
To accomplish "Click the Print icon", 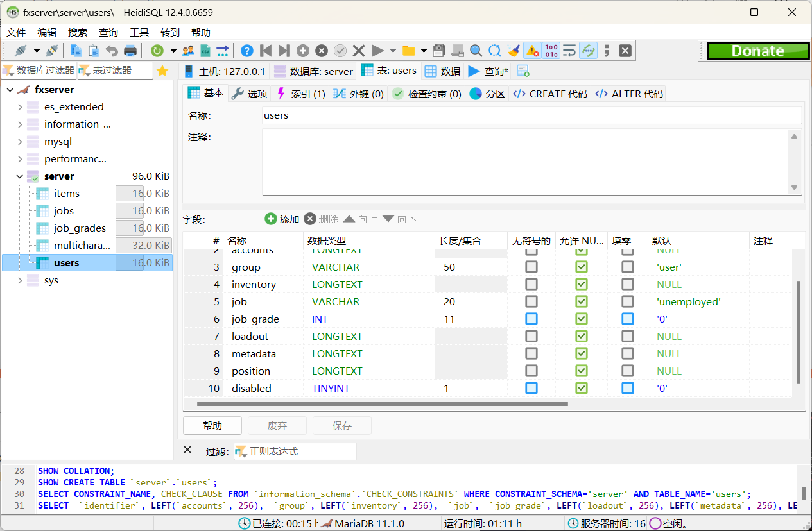I will pos(130,51).
